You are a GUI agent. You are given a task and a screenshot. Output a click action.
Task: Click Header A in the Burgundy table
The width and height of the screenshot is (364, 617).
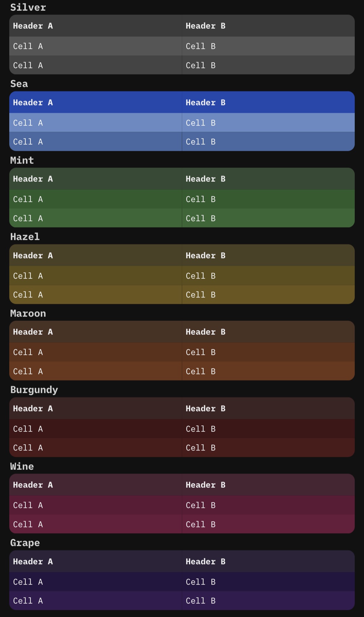[33, 409]
